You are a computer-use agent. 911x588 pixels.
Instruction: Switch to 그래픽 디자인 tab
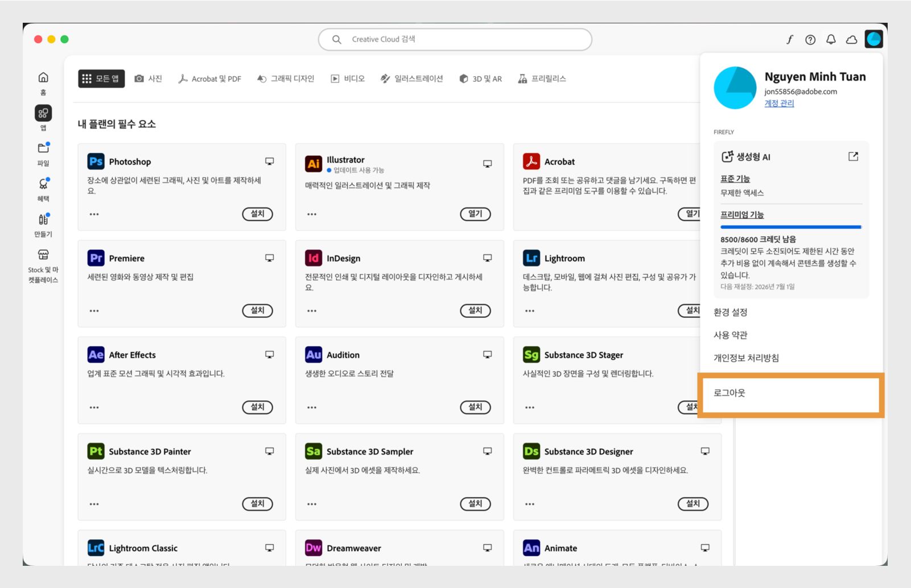click(x=286, y=78)
